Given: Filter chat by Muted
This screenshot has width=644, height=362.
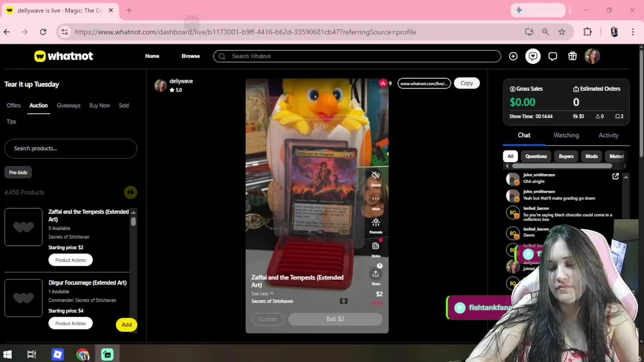Looking at the screenshot, I should pos(616,156).
